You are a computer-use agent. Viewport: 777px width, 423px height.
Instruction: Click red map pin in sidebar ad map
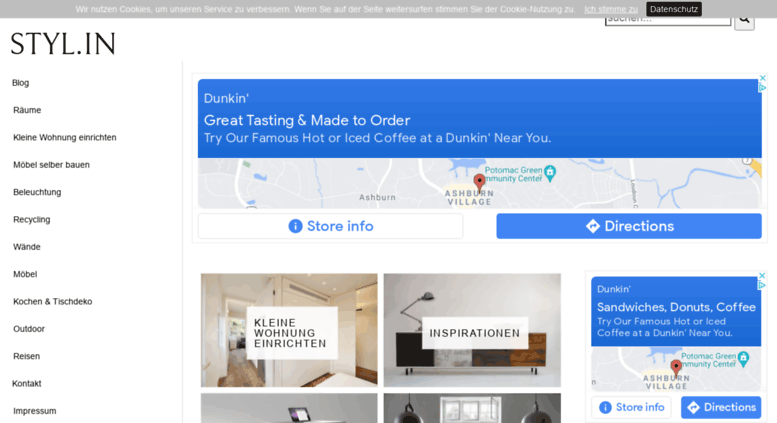[x=676, y=368]
